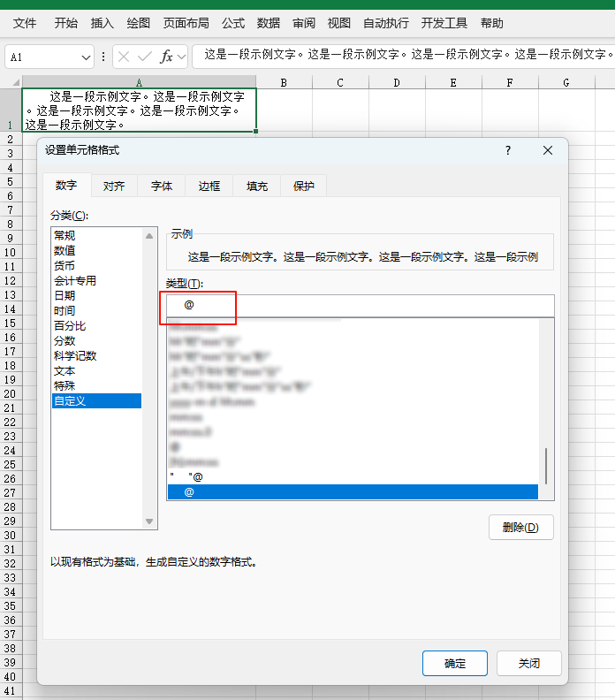This screenshot has height=700, width=615.
Task: Open the 插入 ribbon menu
Action: point(102,23)
